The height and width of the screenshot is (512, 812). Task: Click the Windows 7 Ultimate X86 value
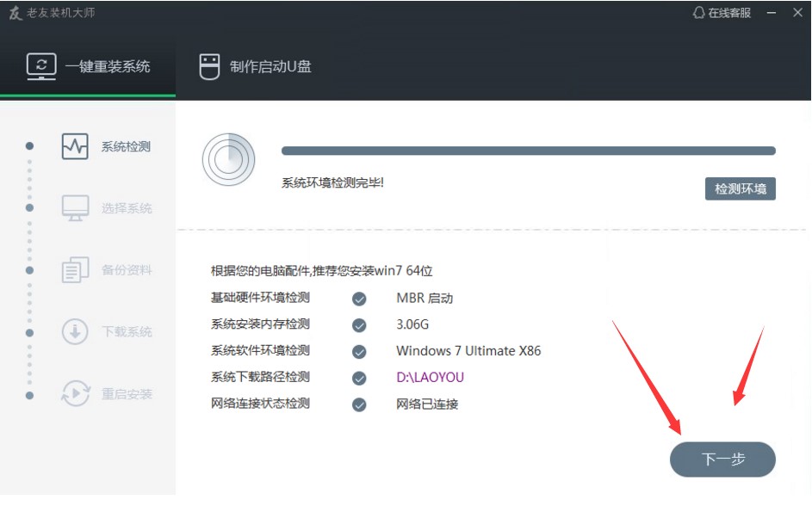pos(468,351)
